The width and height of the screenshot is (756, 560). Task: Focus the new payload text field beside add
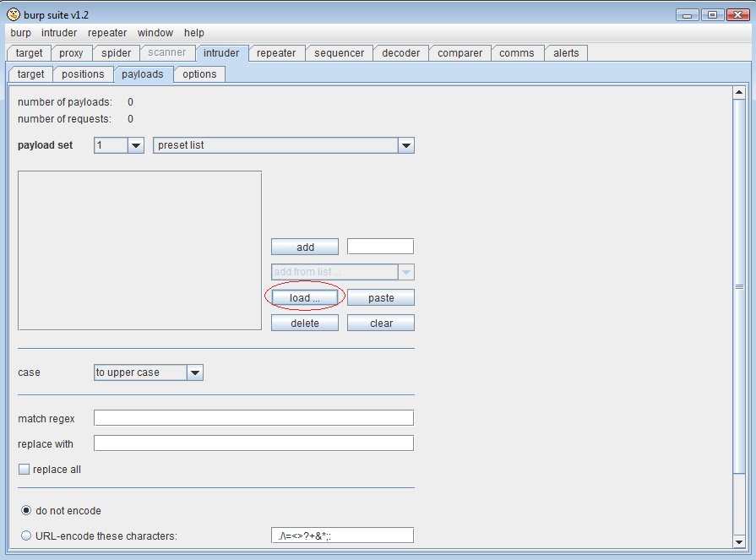pos(380,247)
